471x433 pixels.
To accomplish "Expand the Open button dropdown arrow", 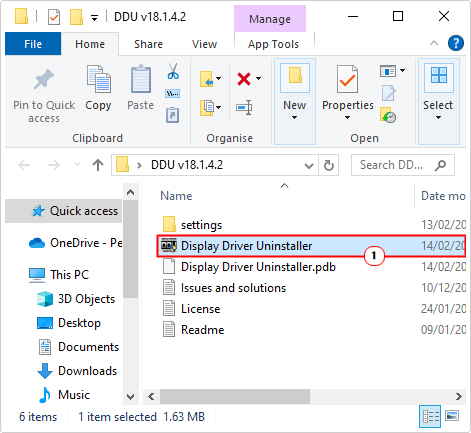I will coord(402,70).
